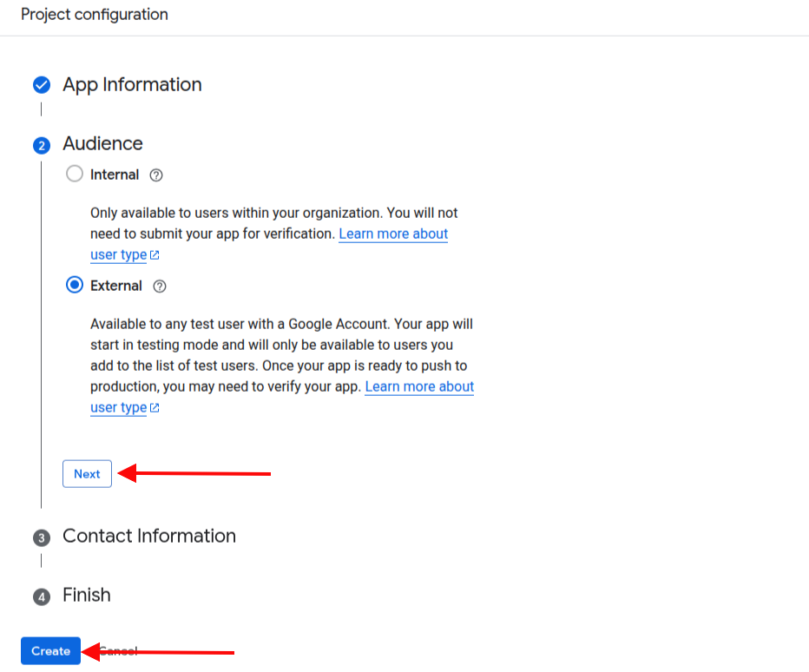Click external-link icon under Internal description
Image resolution: width=809 pixels, height=672 pixels.
pyautogui.click(x=155, y=255)
